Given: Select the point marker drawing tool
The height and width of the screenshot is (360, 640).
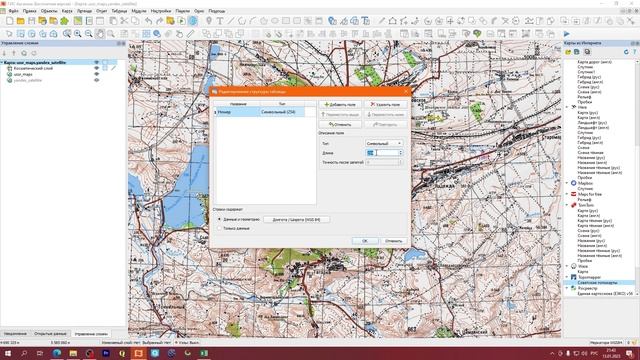Looking at the screenshot, I should point(209,21).
